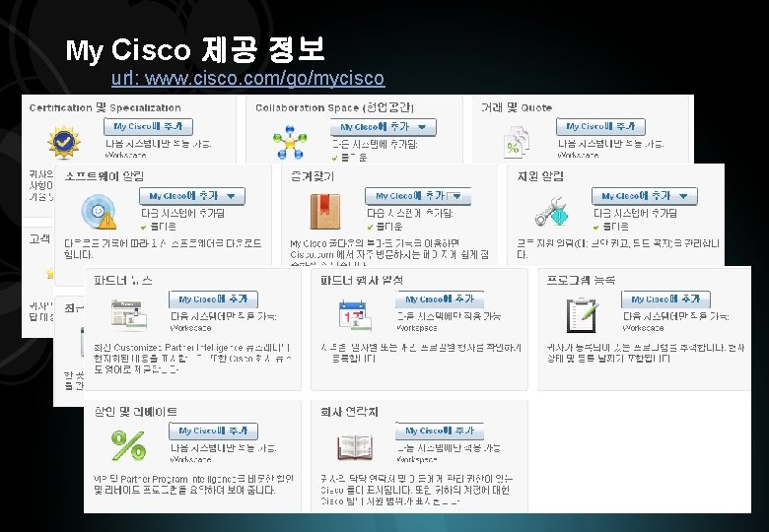Screen dimensions: 769x532
Task: Select the "파트너 뉴스" card title
Action: [123, 280]
